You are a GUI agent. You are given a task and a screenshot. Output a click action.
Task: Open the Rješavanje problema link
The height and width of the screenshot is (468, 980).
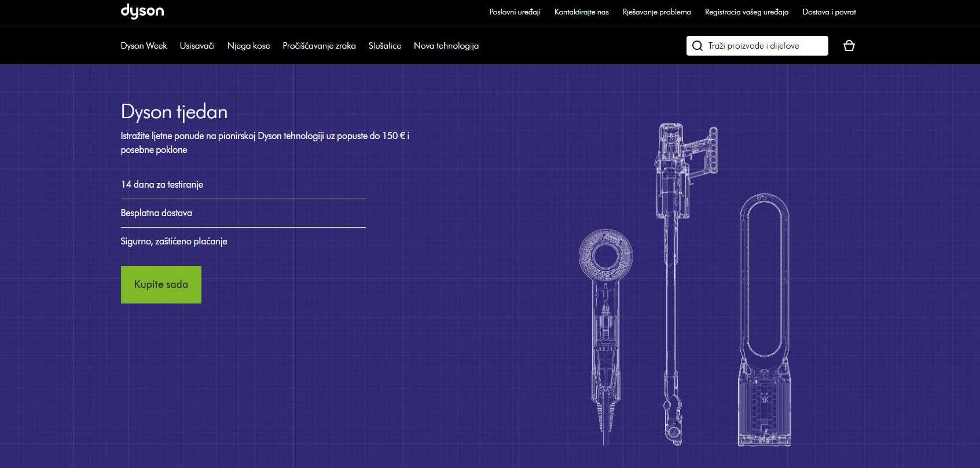656,12
